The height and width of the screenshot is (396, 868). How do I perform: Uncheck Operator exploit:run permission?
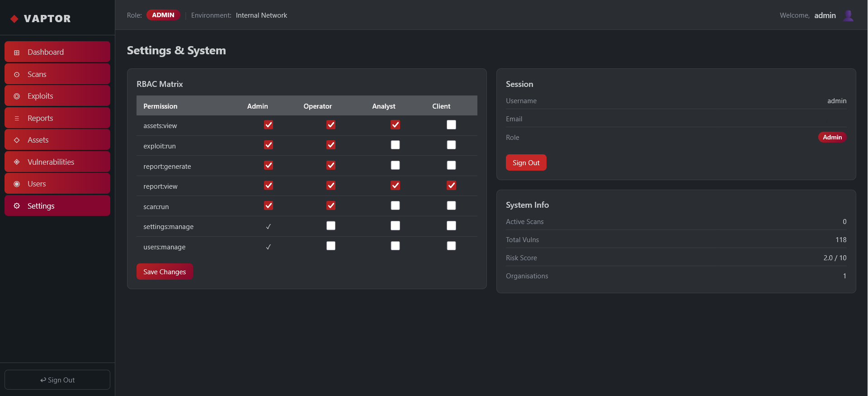(331, 145)
